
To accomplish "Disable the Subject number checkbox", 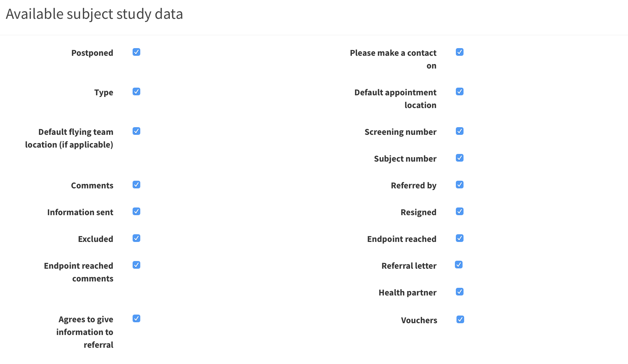I will tap(460, 158).
